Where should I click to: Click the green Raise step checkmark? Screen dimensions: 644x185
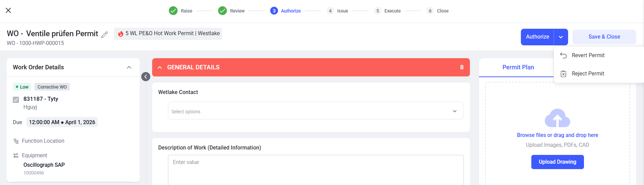[x=173, y=11]
